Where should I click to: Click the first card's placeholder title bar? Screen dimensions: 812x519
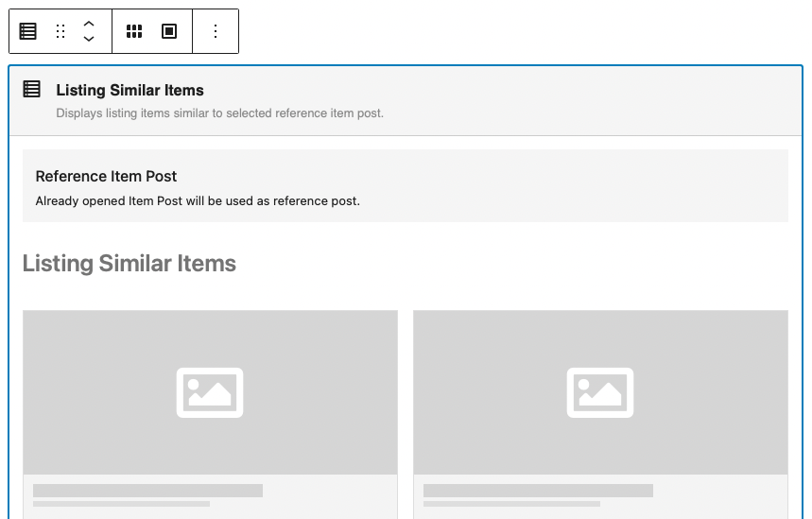coord(148,491)
